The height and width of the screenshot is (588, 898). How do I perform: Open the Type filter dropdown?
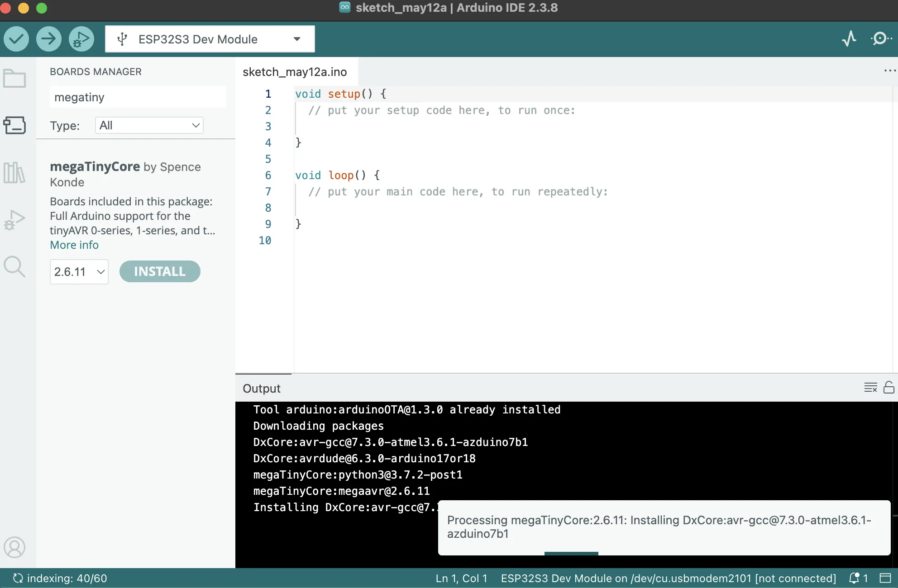click(149, 125)
